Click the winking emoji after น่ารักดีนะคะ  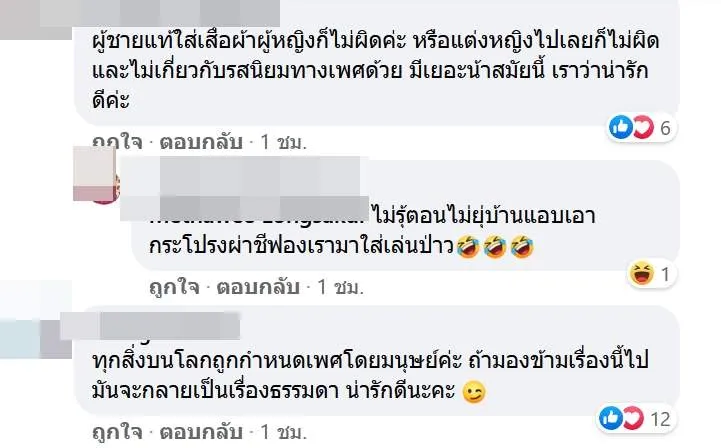click(x=474, y=392)
